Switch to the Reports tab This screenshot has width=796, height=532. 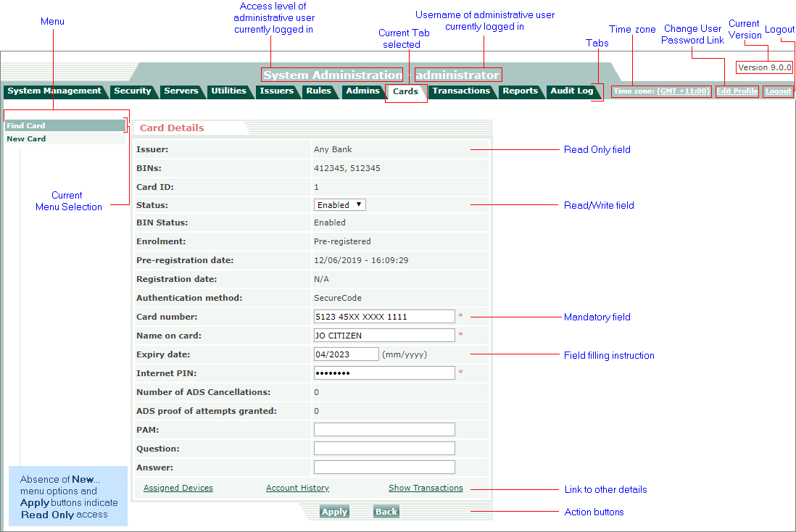(521, 91)
